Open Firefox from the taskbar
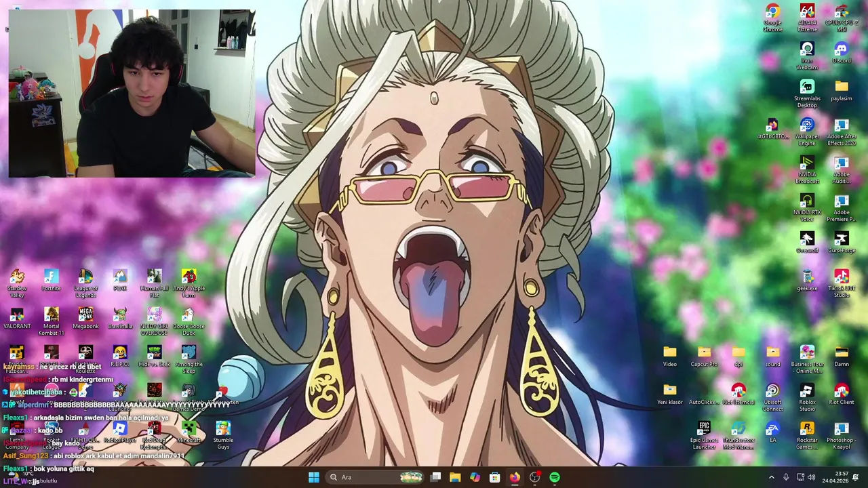 515,477
